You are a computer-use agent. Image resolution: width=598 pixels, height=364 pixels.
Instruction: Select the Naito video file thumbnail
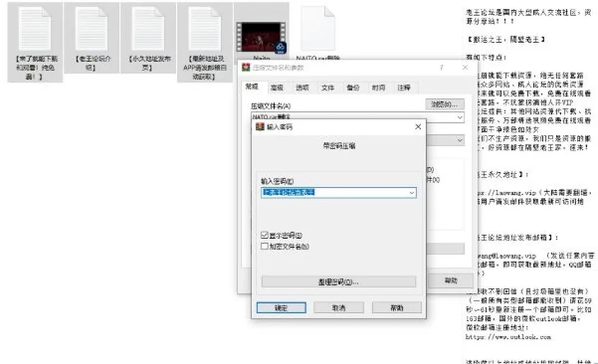[261, 37]
